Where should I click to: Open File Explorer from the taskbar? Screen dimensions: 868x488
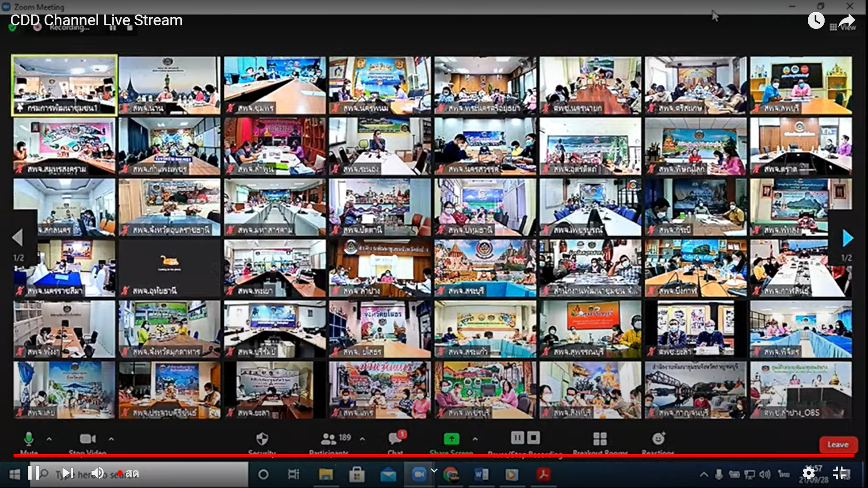click(325, 474)
